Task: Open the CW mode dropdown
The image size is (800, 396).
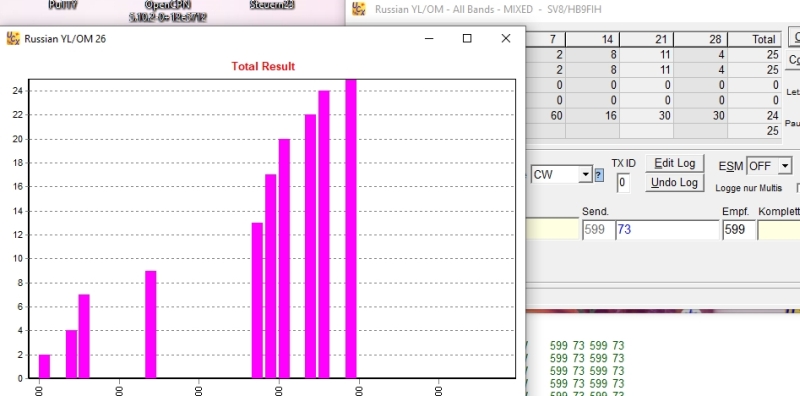Action: (x=586, y=175)
